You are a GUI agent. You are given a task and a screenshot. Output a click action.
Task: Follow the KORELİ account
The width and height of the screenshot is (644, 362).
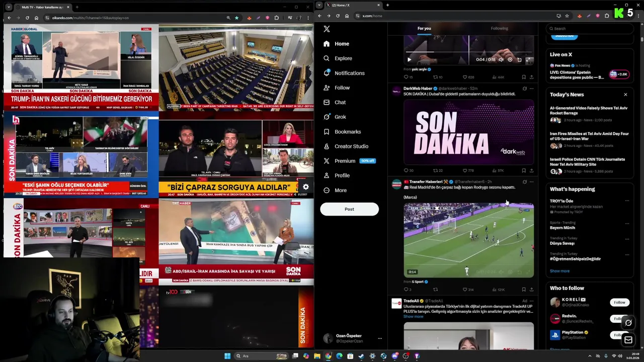tap(619, 302)
